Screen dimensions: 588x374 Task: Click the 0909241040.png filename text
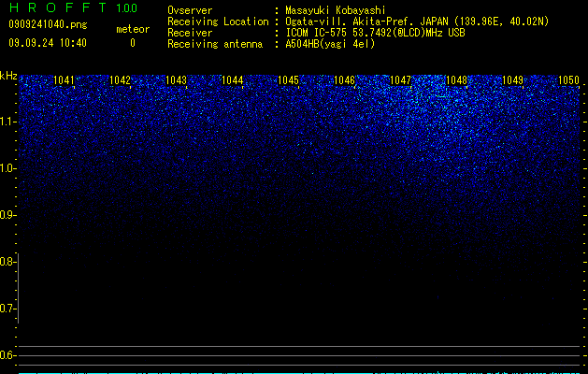coord(48,25)
